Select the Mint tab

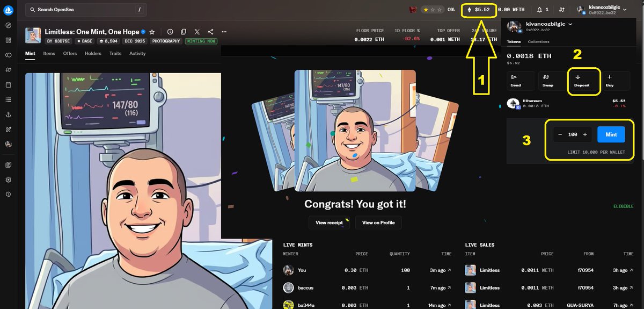click(30, 54)
